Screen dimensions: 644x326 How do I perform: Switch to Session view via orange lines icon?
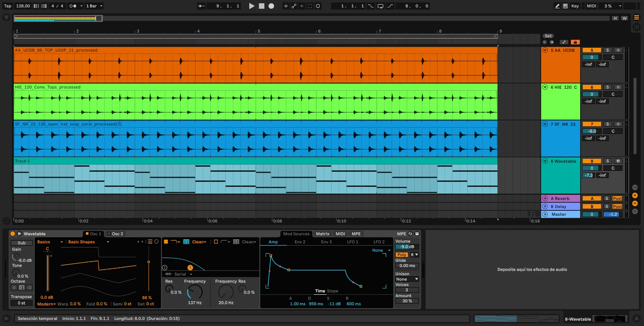(x=636, y=17)
